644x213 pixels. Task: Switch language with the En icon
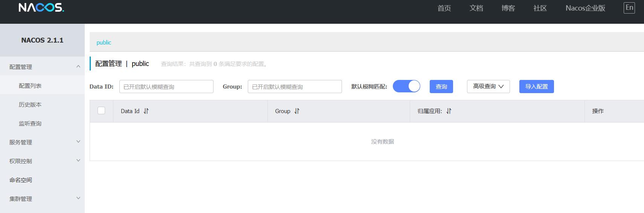coord(629,8)
